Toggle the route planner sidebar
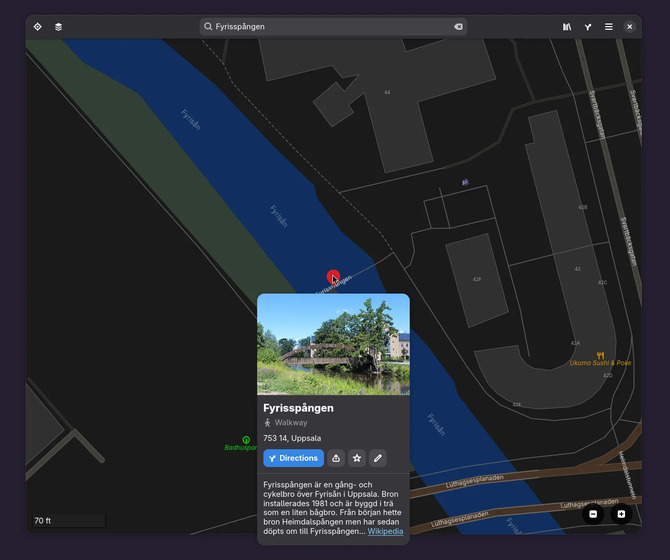Image resolution: width=670 pixels, height=560 pixels. pyautogui.click(x=588, y=27)
